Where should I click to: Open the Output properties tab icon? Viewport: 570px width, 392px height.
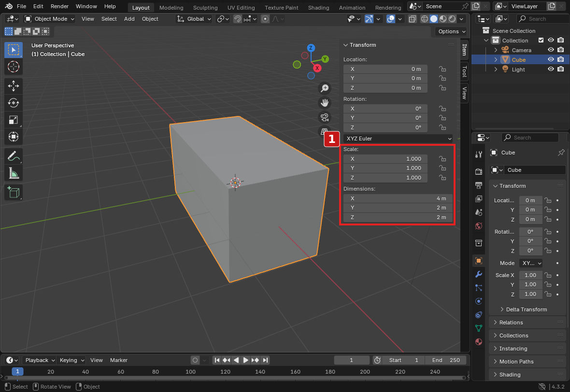coord(479,185)
